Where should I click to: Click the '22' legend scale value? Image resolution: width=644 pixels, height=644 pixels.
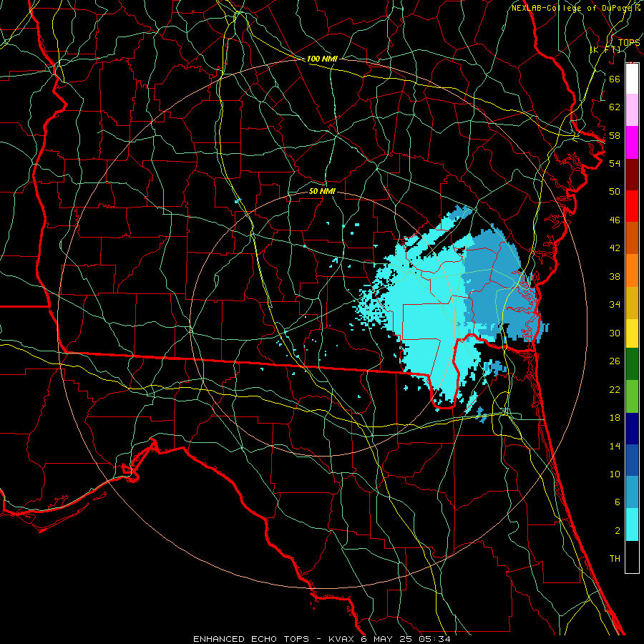click(x=615, y=389)
